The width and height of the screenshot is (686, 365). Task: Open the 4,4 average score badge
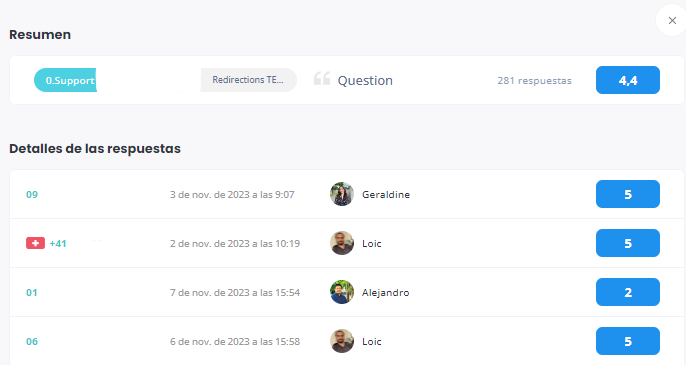pos(628,80)
